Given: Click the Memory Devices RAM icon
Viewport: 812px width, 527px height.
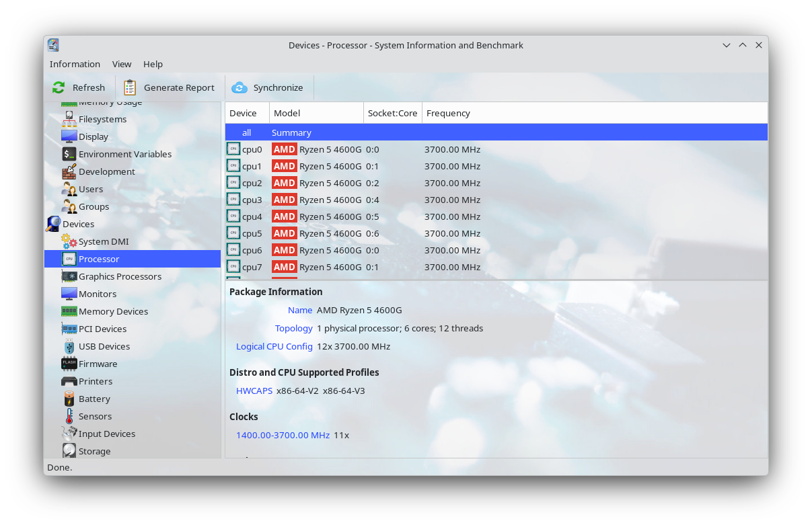Looking at the screenshot, I should pyautogui.click(x=69, y=311).
